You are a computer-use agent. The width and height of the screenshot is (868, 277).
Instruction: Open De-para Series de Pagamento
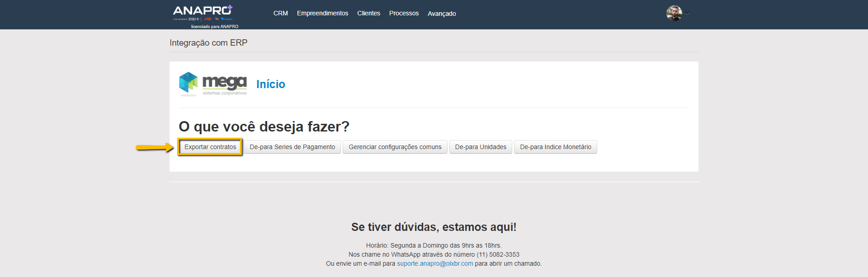coord(292,147)
